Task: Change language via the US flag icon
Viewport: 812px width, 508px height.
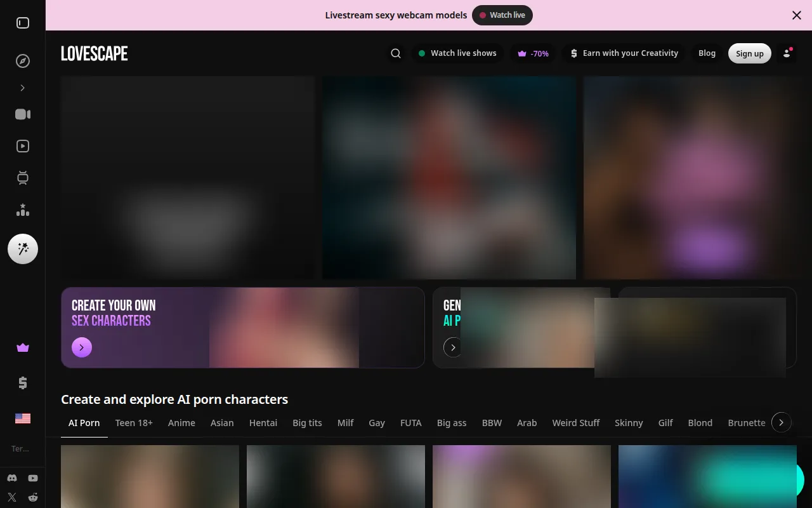Action: pyautogui.click(x=23, y=418)
